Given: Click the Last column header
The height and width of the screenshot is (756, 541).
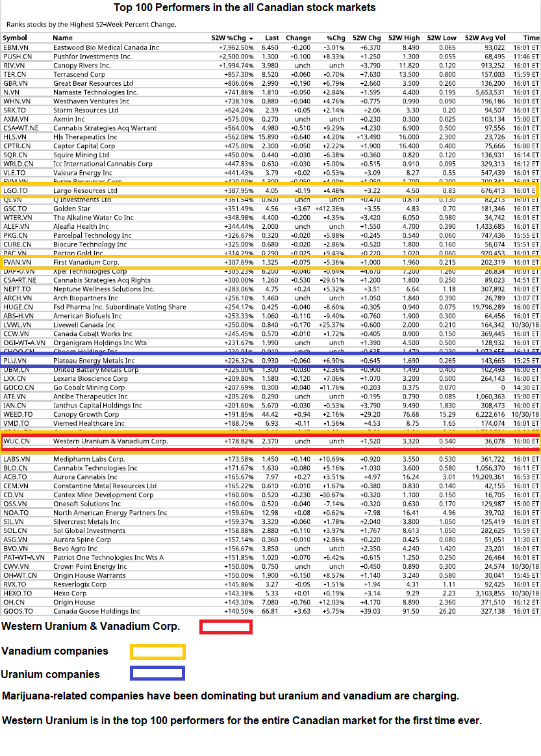Looking at the screenshot, I should (x=271, y=38).
